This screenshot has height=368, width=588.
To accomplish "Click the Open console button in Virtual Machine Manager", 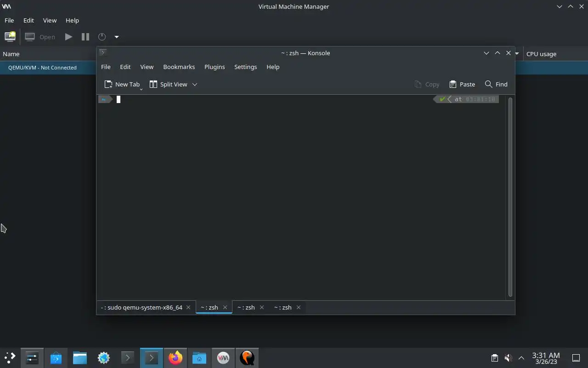I will (x=40, y=37).
